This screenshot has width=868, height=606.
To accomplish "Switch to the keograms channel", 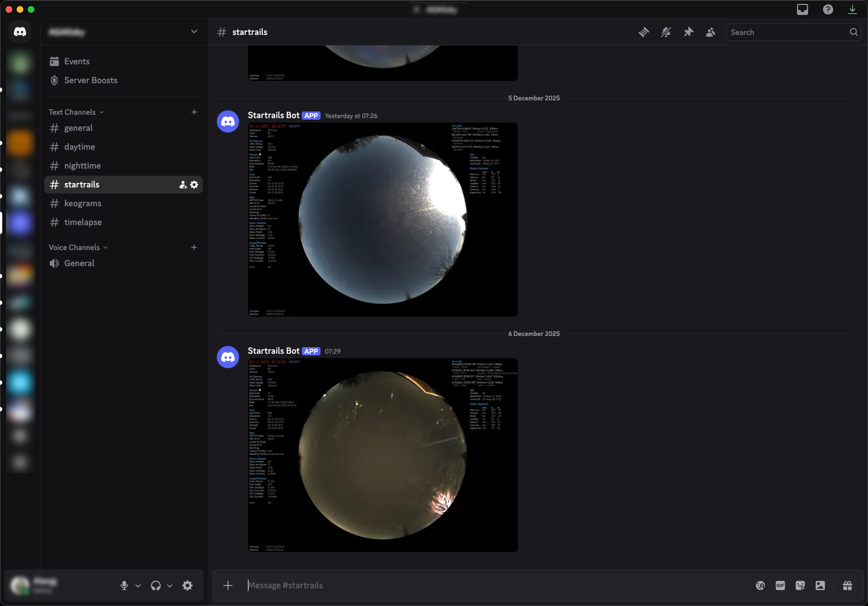I will point(83,203).
